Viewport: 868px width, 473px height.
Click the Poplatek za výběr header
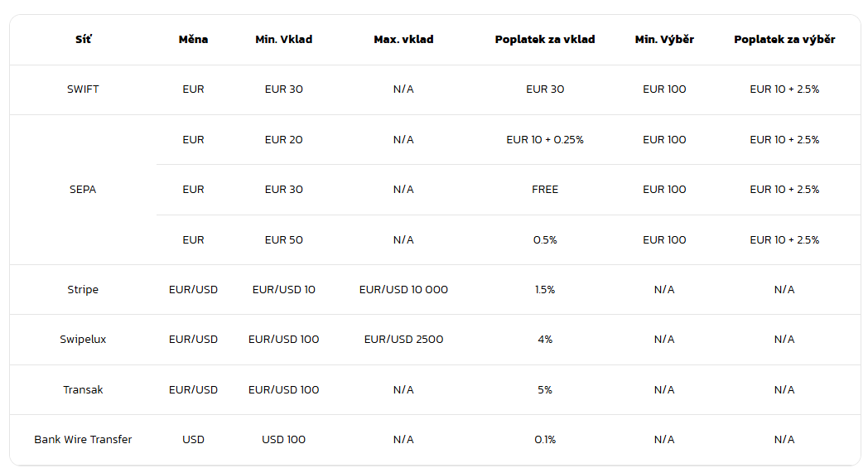(784, 40)
